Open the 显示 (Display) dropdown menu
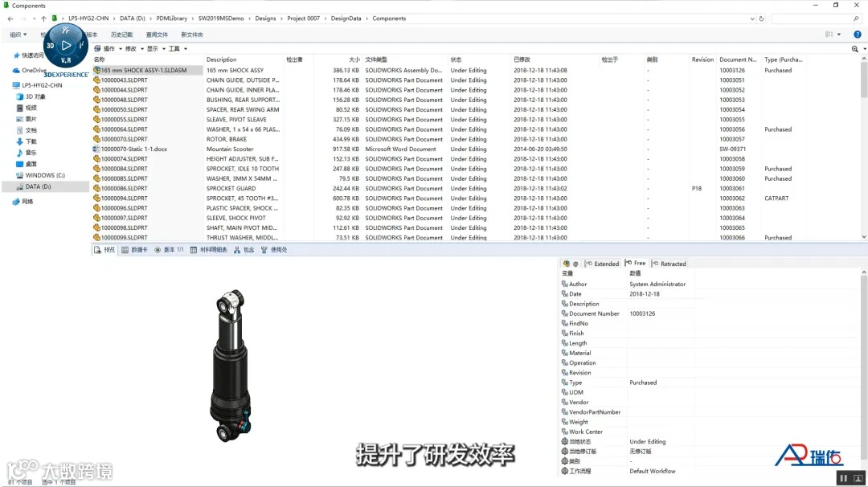This screenshot has width=868, height=487. [x=156, y=49]
